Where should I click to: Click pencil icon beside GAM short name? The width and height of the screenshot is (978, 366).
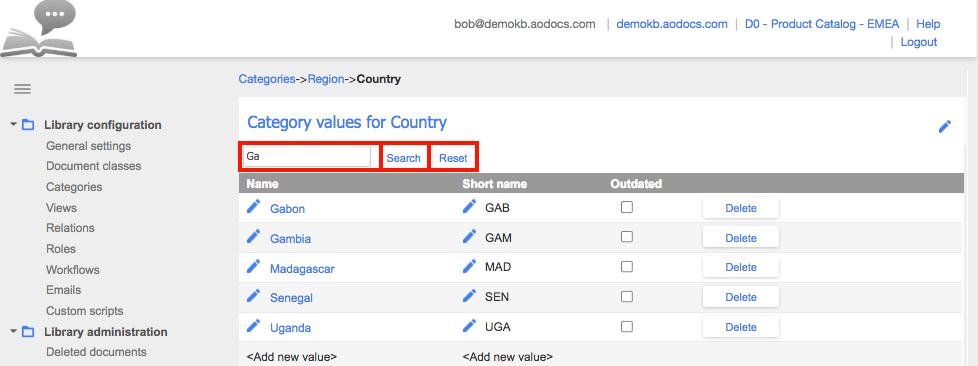469,237
